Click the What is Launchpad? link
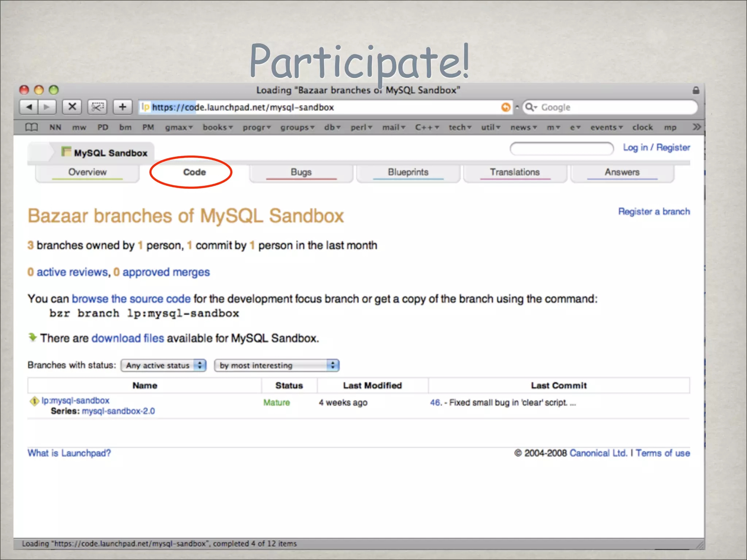Viewport: 747px width, 560px height. coord(69,453)
